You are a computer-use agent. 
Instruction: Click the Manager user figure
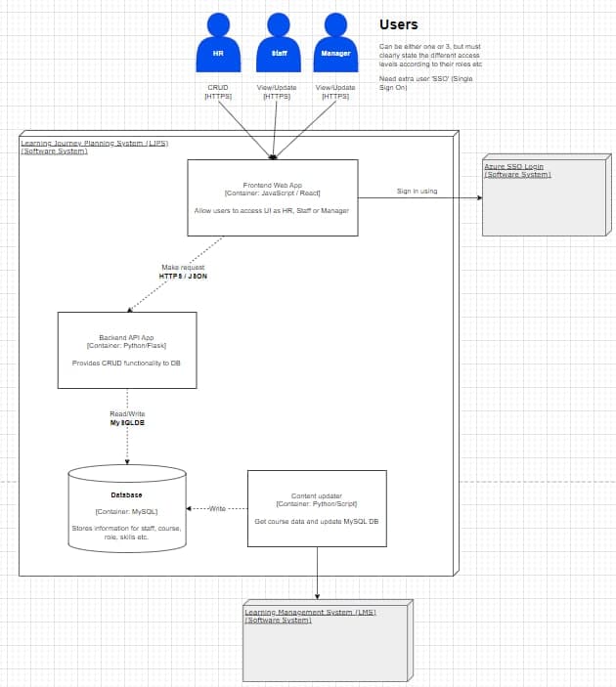pos(335,46)
